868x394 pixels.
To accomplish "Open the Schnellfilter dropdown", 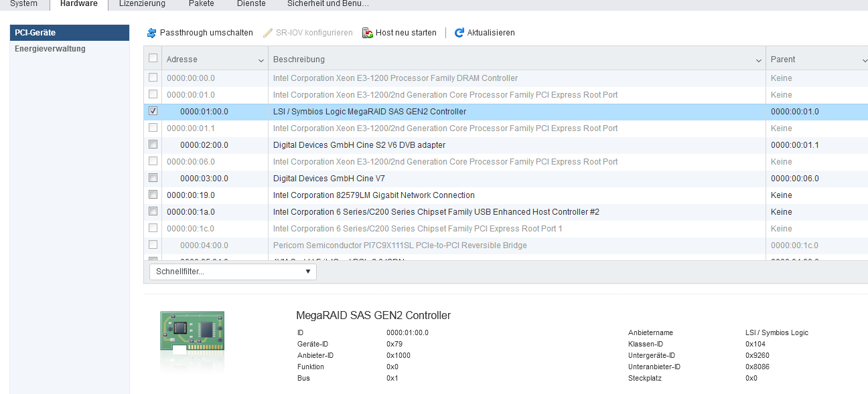I will click(232, 272).
